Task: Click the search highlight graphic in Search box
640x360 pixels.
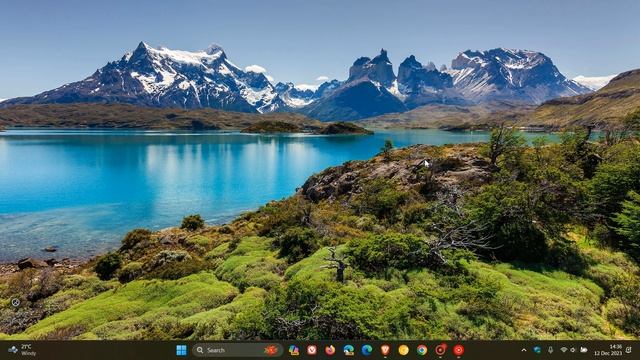Action: pos(271,350)
